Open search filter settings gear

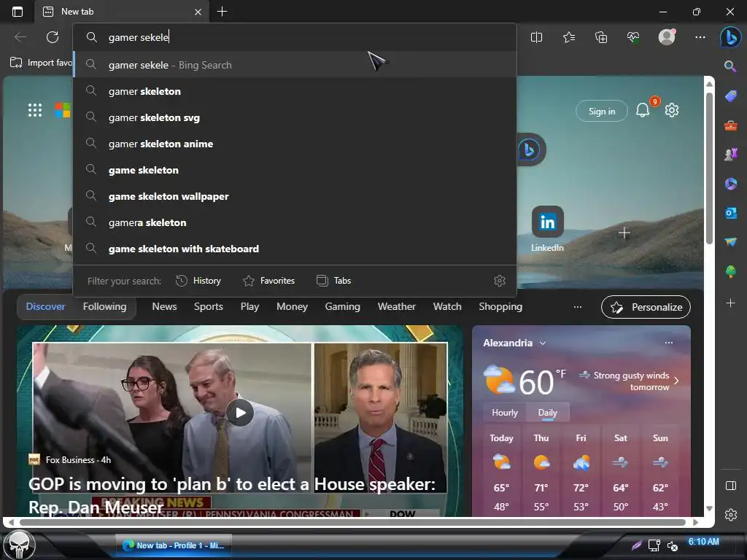(x=499, y=281)
